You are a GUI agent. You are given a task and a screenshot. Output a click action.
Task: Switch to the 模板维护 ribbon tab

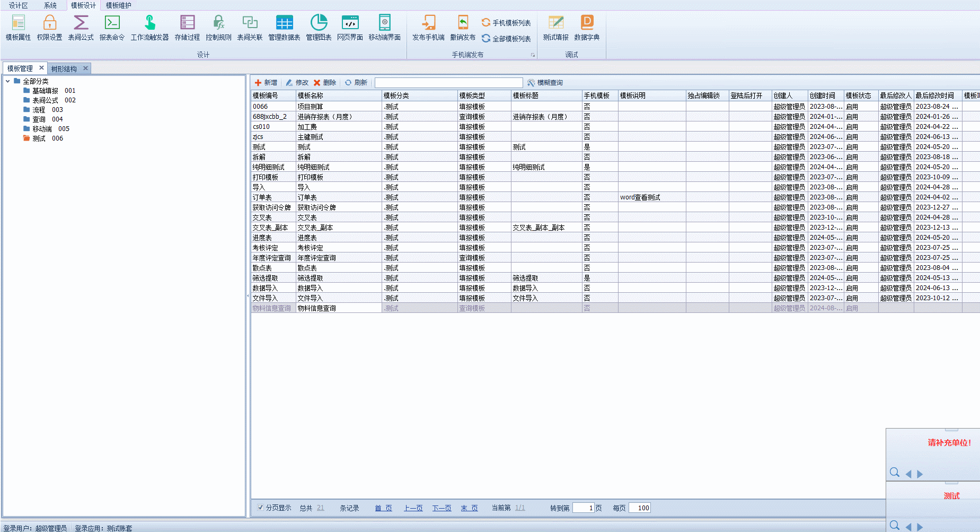118,5
